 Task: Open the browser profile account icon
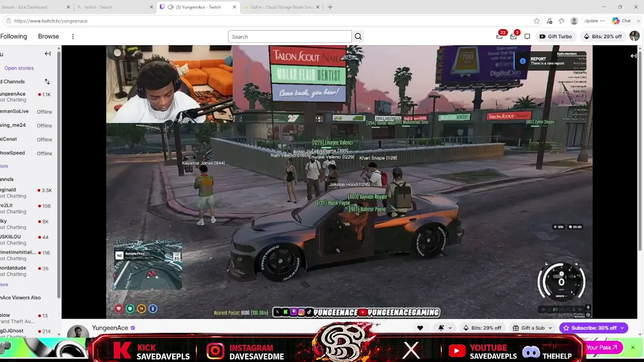(574, 21)
